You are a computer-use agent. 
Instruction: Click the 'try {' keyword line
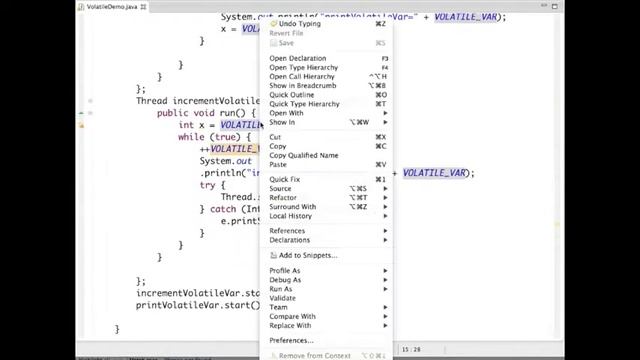(x=212, y=185)
